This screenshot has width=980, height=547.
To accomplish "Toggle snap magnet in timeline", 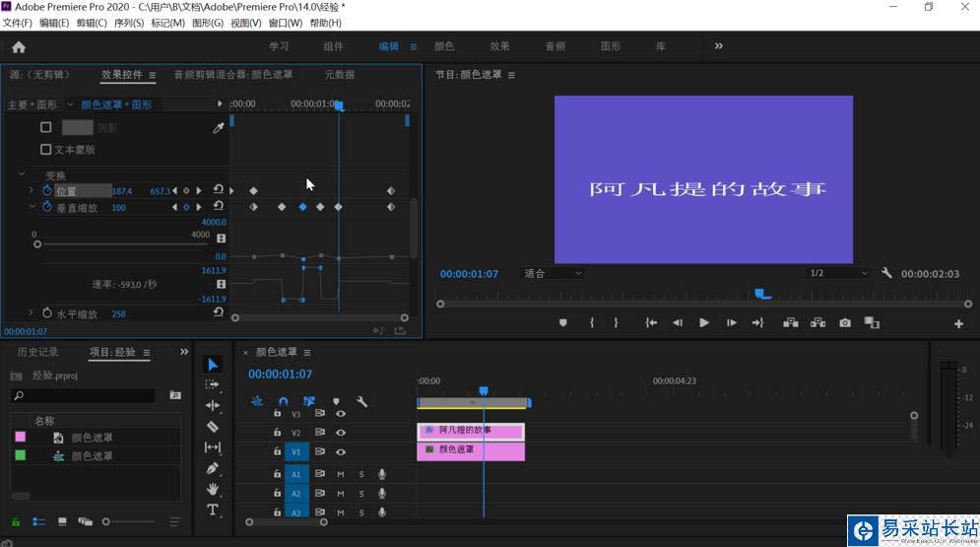I will (283, 401).
